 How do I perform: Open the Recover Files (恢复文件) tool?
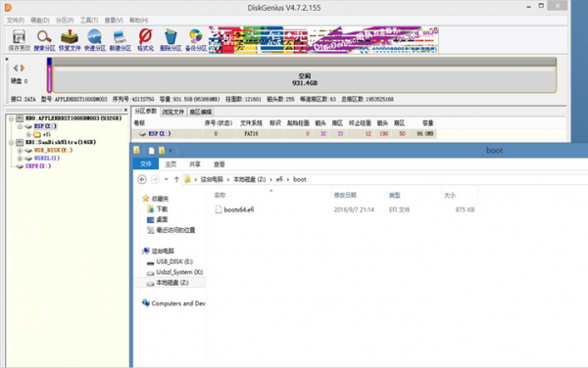click(70, 40)
